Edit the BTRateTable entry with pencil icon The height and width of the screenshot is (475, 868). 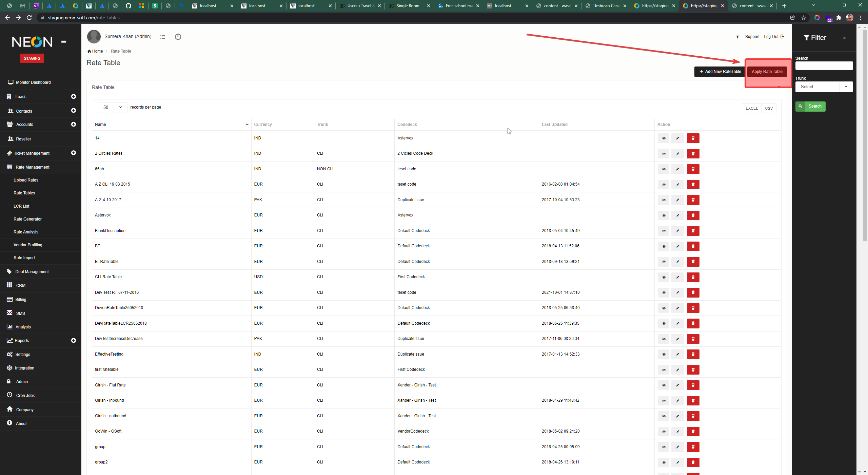[x=677, y=262]
